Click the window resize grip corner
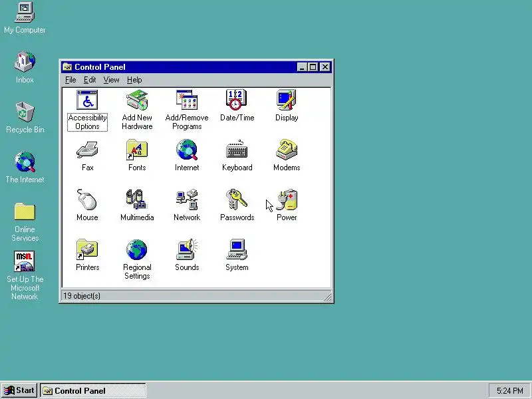This screenshot has height=399, width=532. [x=327, y=297]
